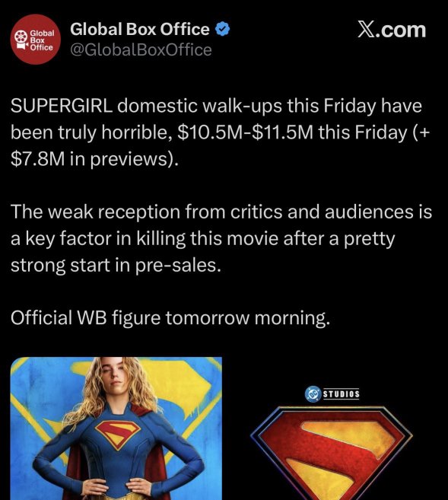Image resolution: width=448 pixels, height=500 pixels.
Task: Click the Global Box Office display name
Action: point(140,30)
